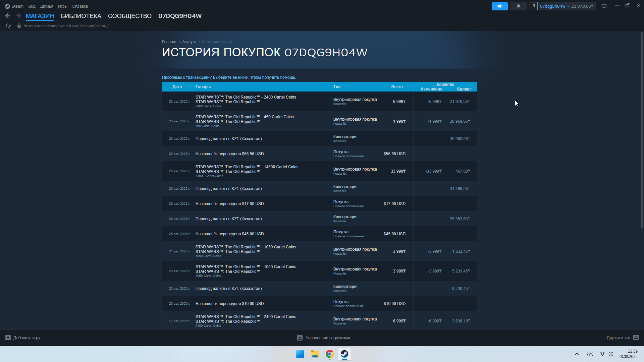Open the Wi-Fi network tray icon
644x362 pixels.
tap(602, 354)
